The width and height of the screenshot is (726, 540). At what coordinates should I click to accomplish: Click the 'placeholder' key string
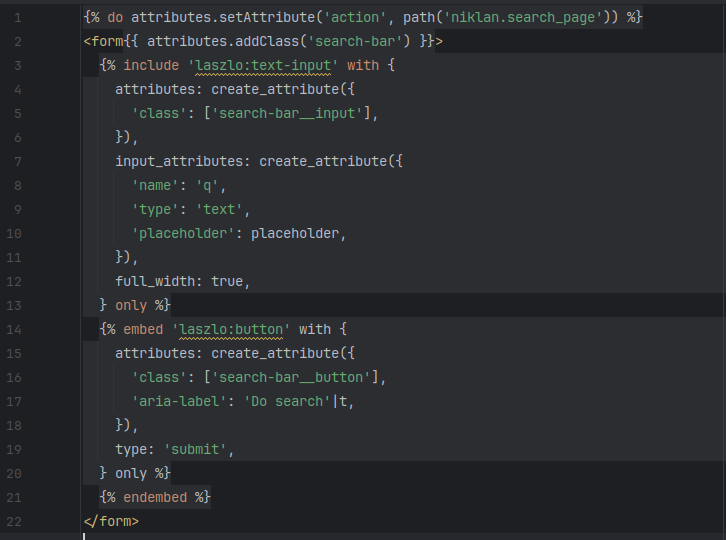tap(183, 233)
